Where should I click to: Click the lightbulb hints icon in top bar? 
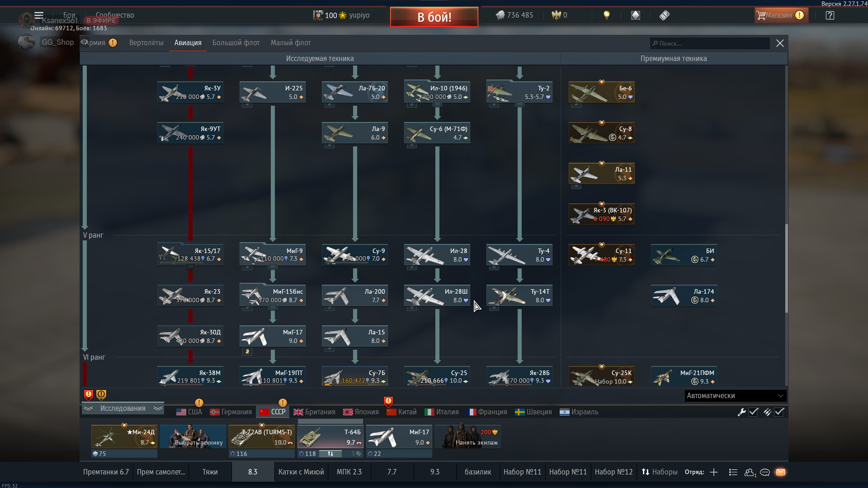click(607, 15)
